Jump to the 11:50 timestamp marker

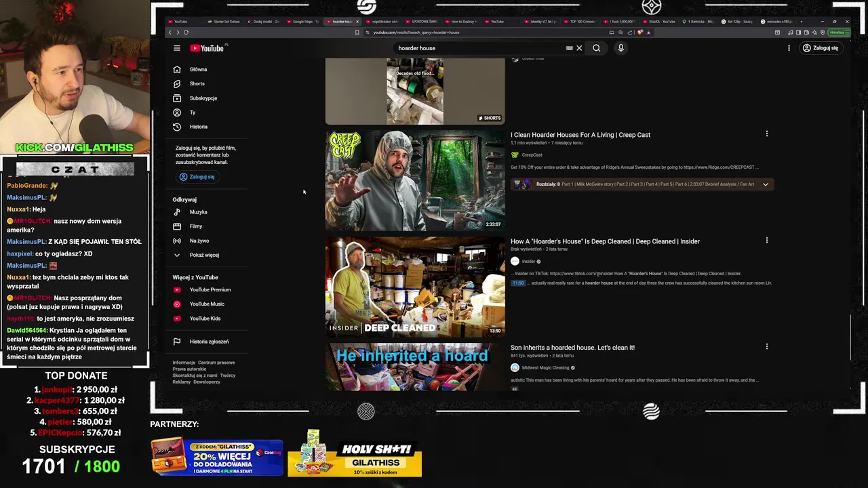pyautogui.click(x=518, y=283)
